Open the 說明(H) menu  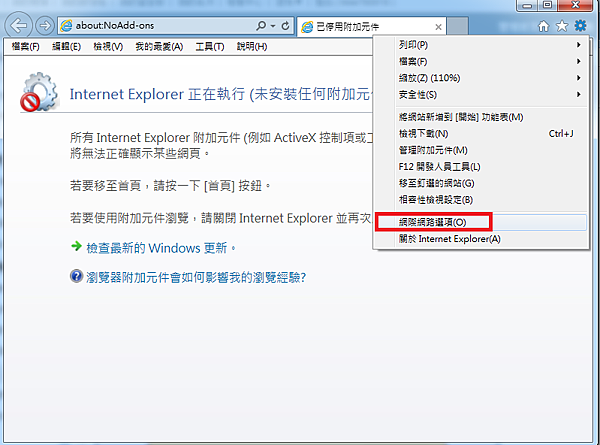point(252,47)
